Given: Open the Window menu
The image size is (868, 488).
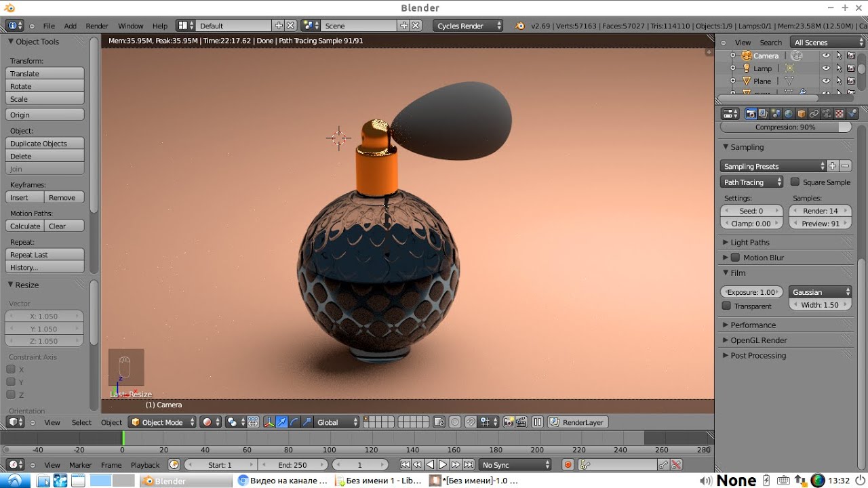Looking at the screenshot, I should tap(131, 26).
